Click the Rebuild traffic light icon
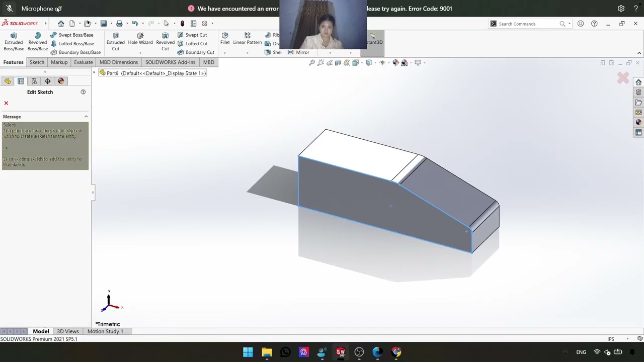 click(x=182, y=23)
